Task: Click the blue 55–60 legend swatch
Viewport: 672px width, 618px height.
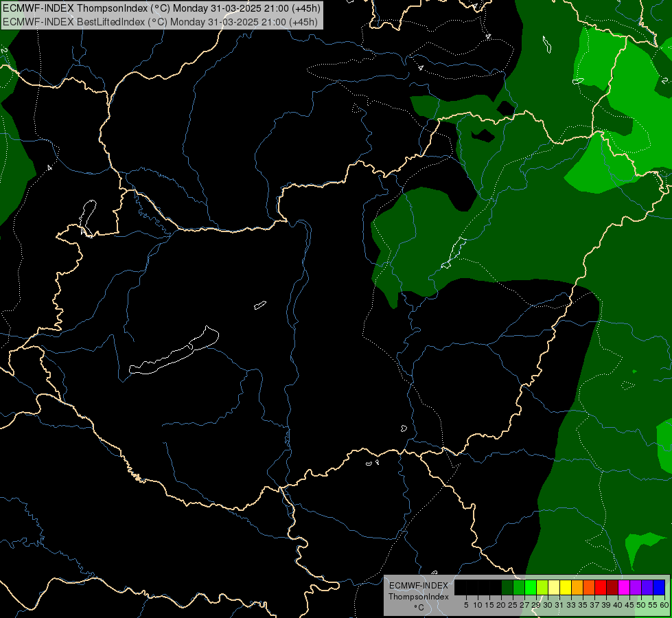Action: (659, 587)
